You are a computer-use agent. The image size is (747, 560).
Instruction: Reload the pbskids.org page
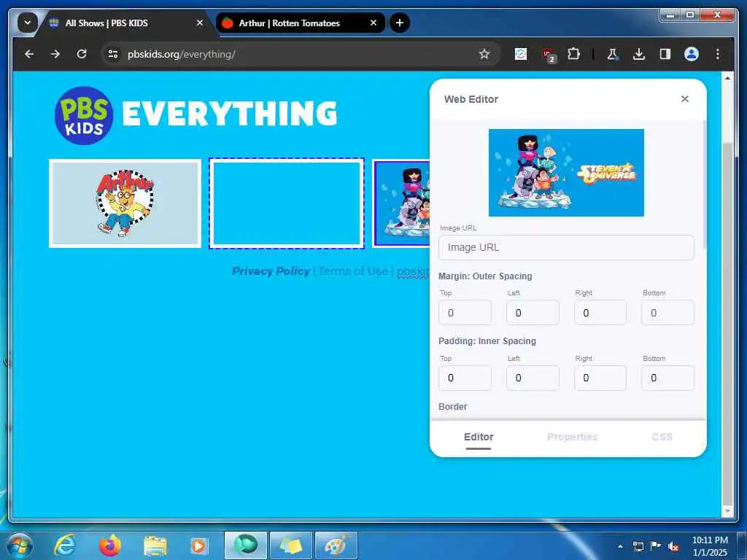82,54
